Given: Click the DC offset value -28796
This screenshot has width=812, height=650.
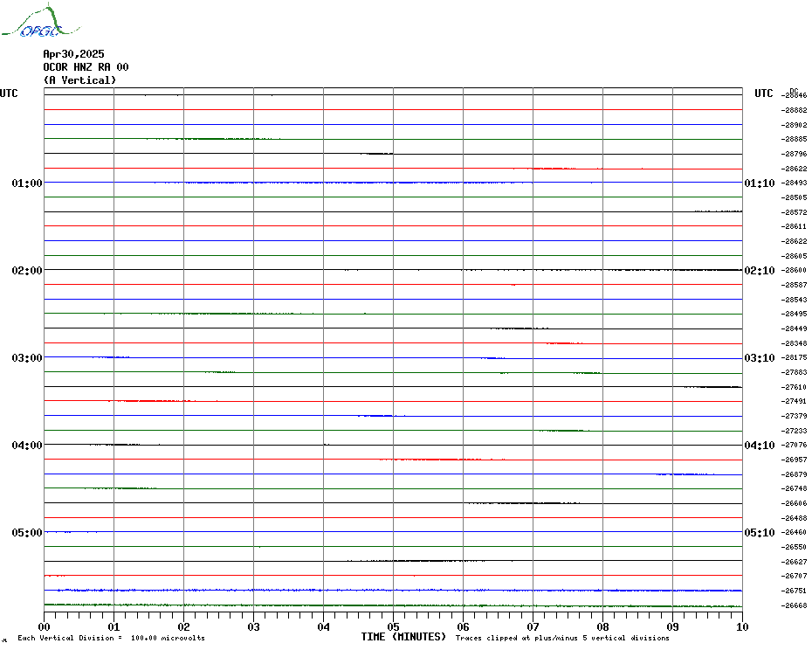Looking at the screenshot, I should point(794,154).
